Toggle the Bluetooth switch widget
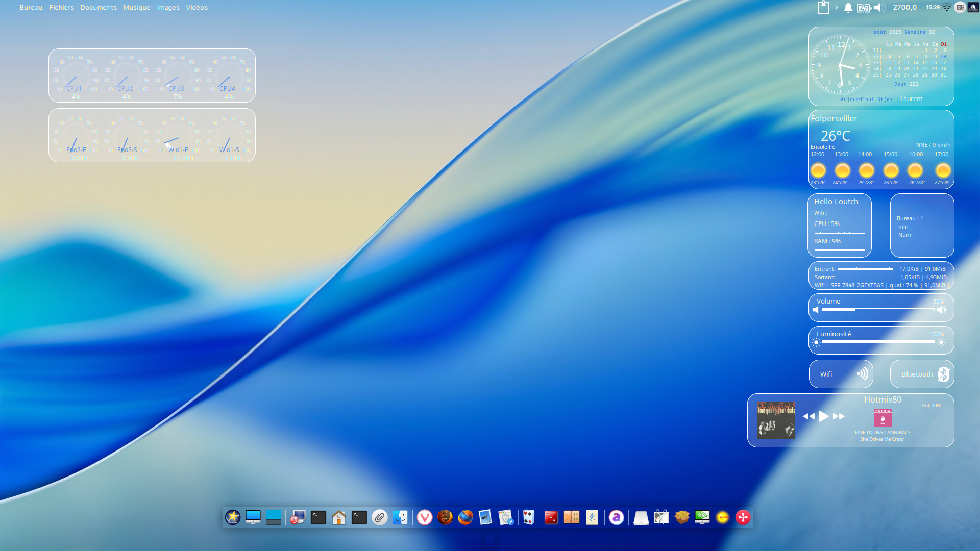The width and height of the screenshot is (980, 551). [922, 374]
